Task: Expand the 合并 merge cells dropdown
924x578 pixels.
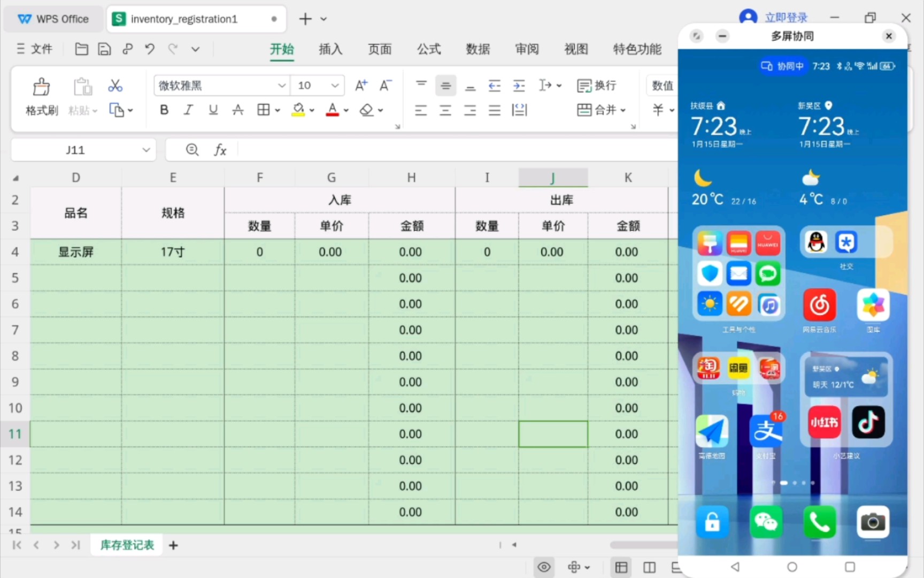Action: click(x=623, y=110)
